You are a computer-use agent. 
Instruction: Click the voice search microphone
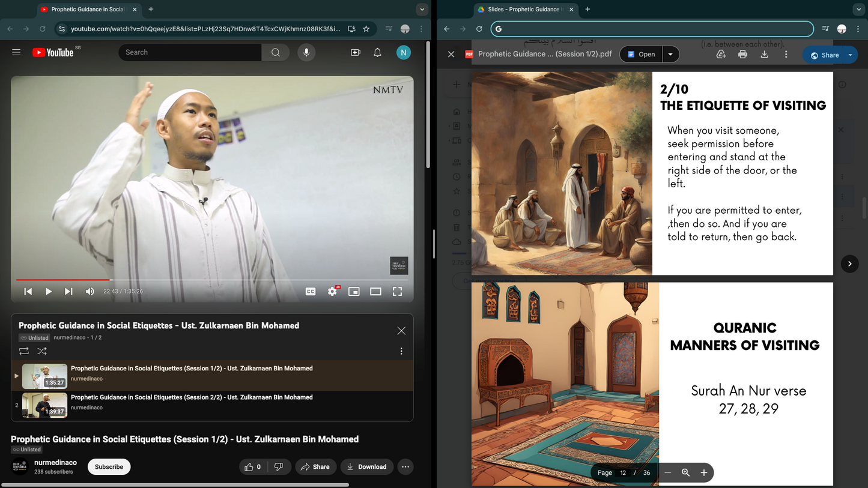(x=306, y=52)
